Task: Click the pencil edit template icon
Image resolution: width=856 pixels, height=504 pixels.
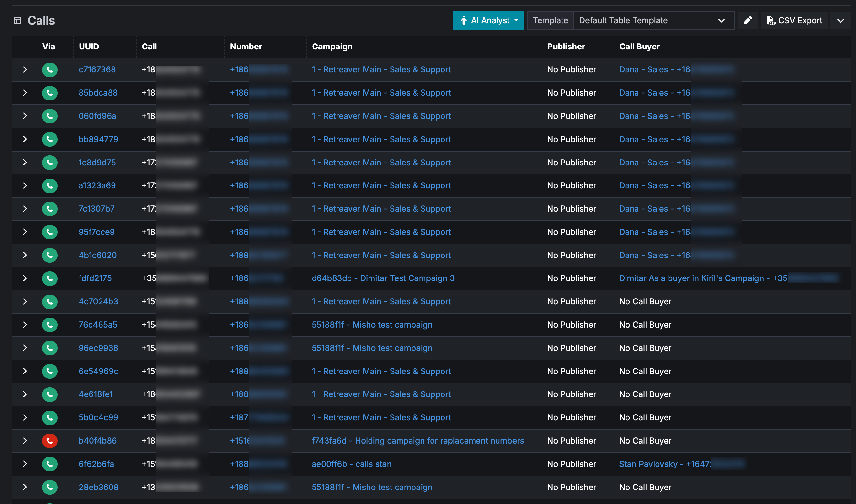Action: pyautogui.click(x=747, y=20)
